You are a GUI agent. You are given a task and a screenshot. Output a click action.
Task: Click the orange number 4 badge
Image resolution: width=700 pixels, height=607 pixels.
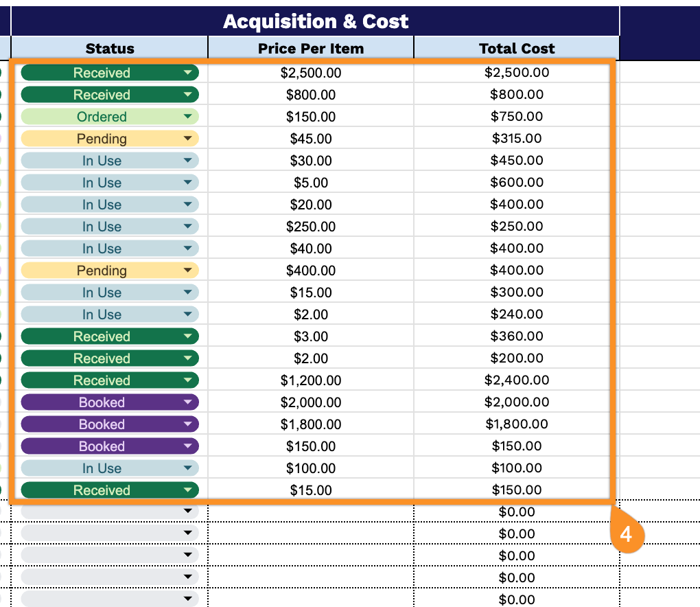(626, 534)
